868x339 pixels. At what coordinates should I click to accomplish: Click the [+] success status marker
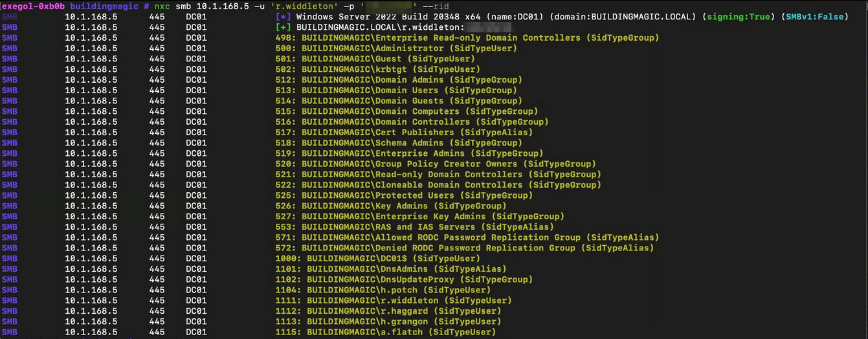coord(283,27)
